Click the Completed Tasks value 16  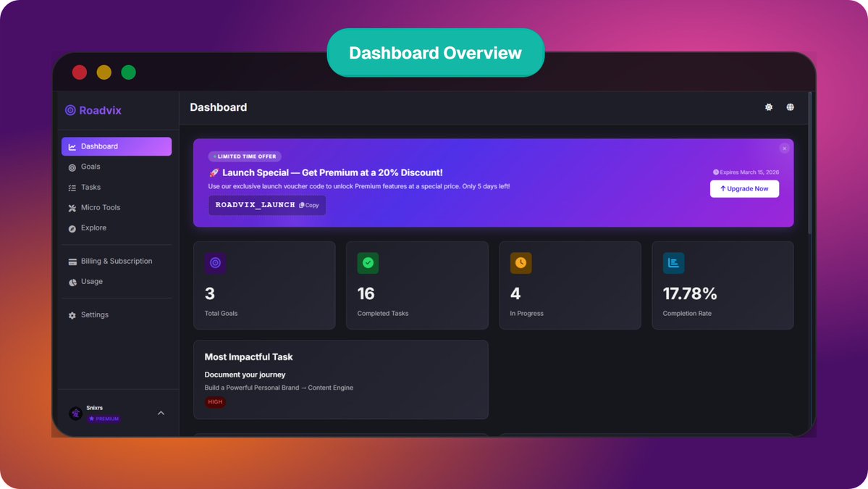coord(366,293)
